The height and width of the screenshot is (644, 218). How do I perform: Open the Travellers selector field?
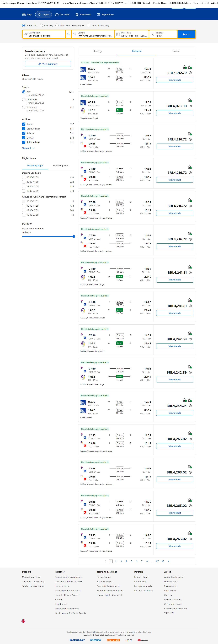coord(163,34)
